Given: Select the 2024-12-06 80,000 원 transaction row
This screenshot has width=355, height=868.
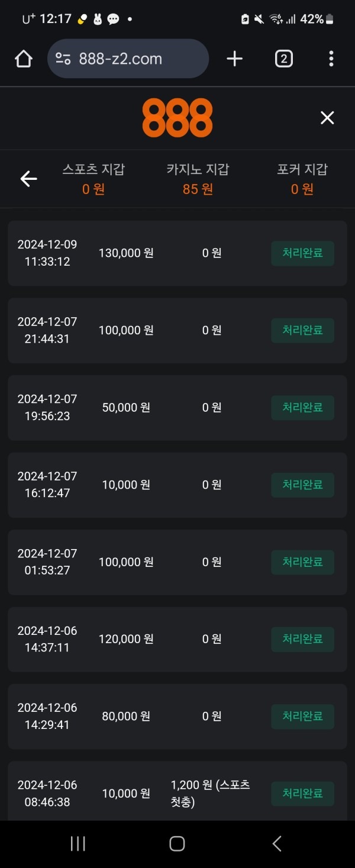Looking at the screenshot, I should [177, 717].
